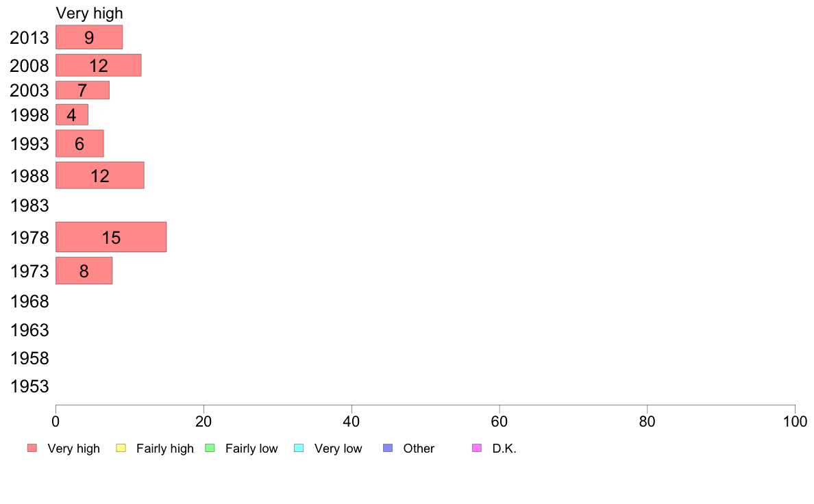Select the 1998 bar showing 4
This screenshot has height=504, width=814.
72,115
